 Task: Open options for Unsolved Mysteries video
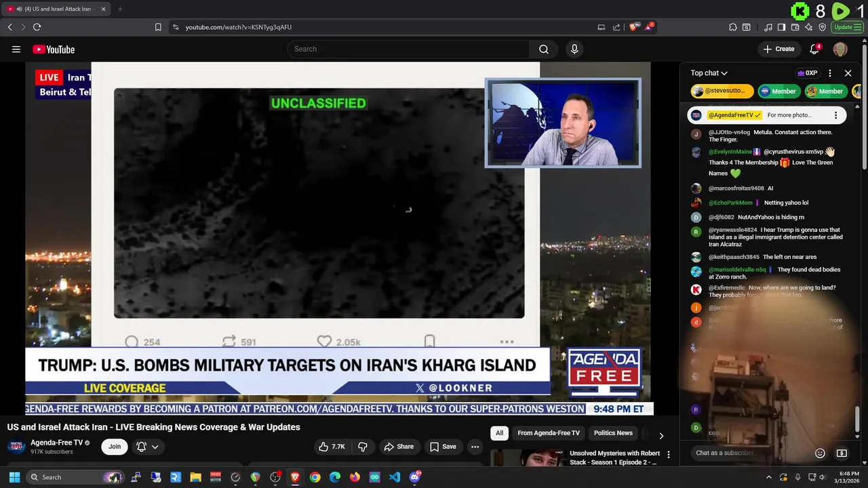click(669, 455)
